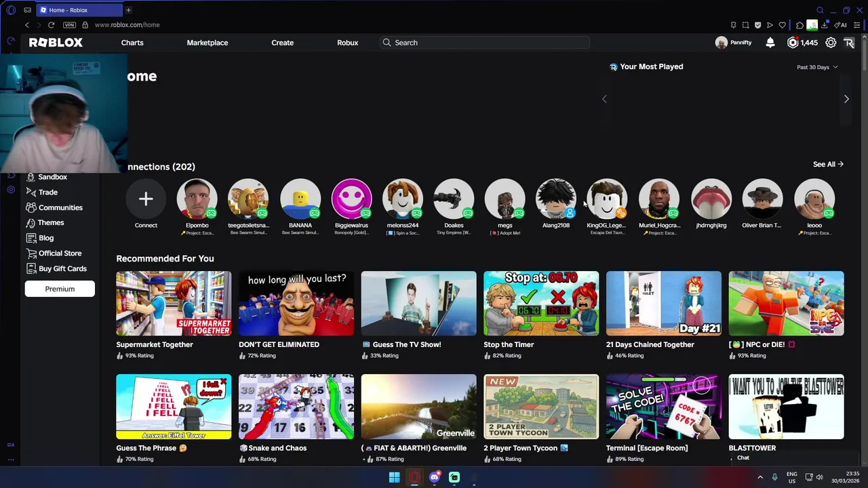Open the Stop the Timer game title
The image size is (868, 488).
[509, 344]
